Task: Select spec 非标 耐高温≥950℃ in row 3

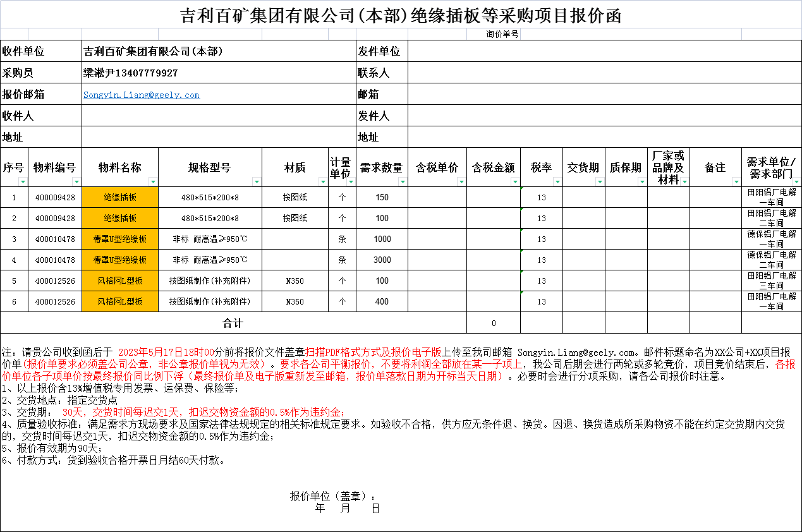Action: (210, 239)
